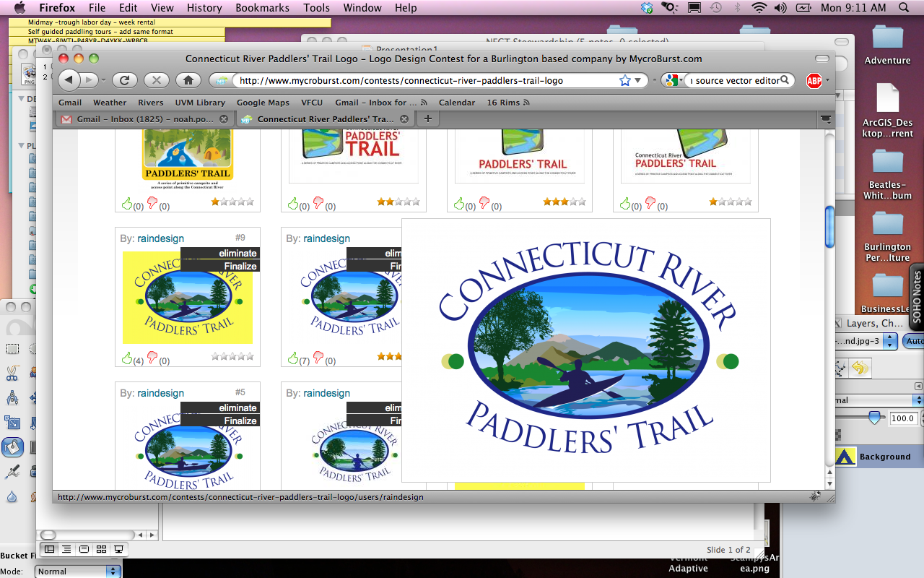The height and width of the screenshot is (578, 924).
Task: Open Firefox File menu
Action: pos(97,8)
